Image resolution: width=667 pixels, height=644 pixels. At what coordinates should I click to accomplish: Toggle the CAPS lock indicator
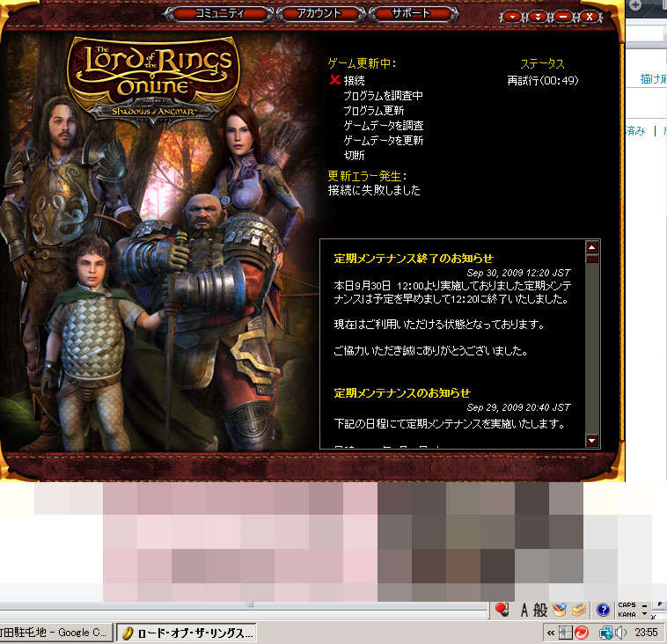coord(627,605)
